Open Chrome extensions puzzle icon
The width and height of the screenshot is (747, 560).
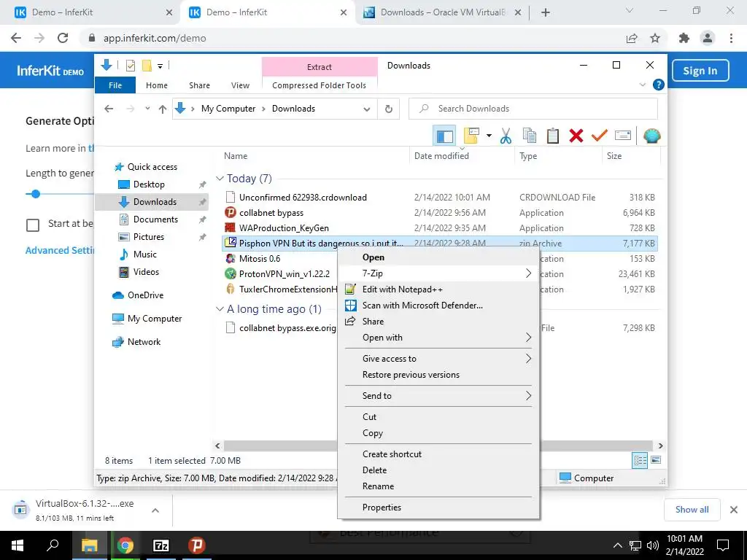click(684, 38)
